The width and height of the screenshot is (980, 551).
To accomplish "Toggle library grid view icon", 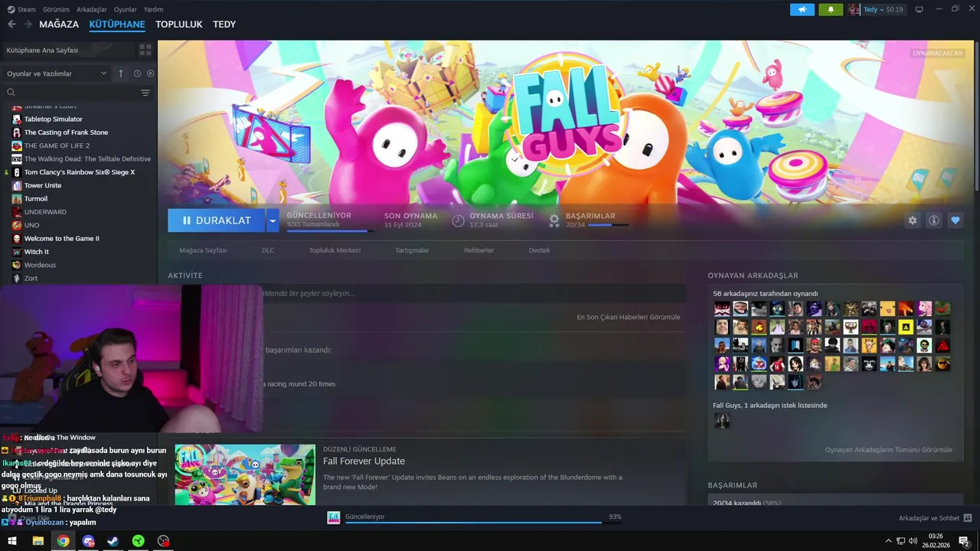I will tap(145, 50).
